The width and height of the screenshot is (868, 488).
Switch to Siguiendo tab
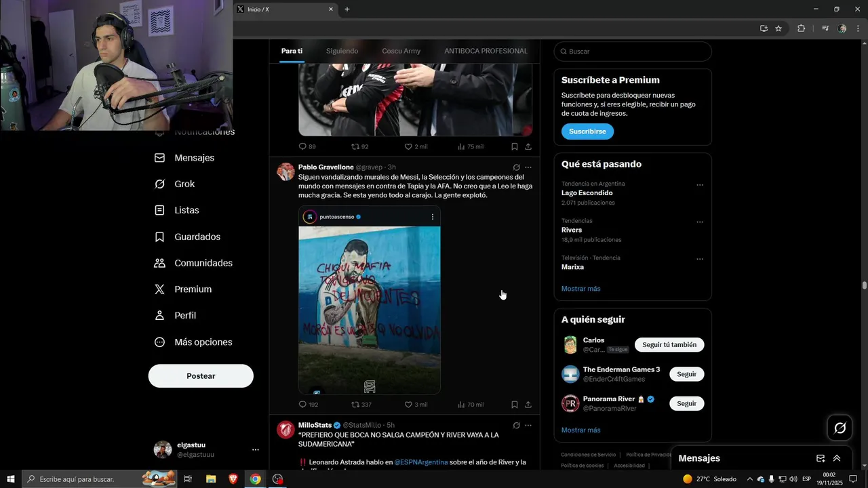[342, 51]
